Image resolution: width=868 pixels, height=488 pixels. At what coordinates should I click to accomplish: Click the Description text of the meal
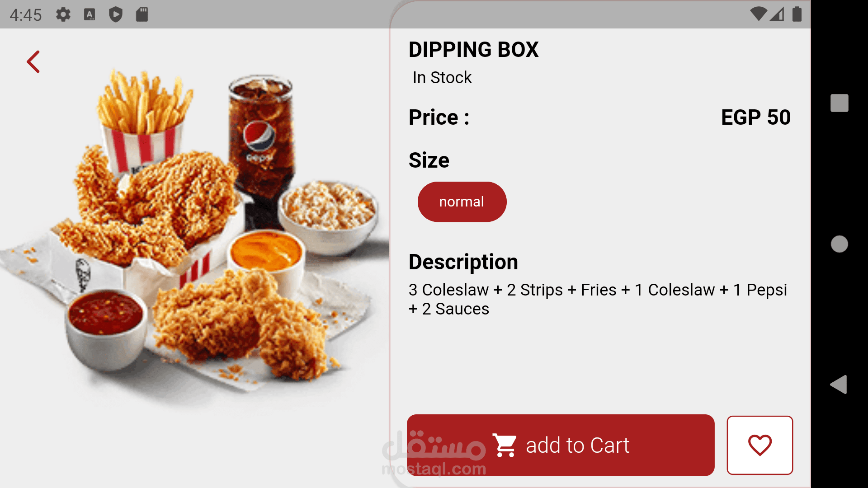pos(598,299)
